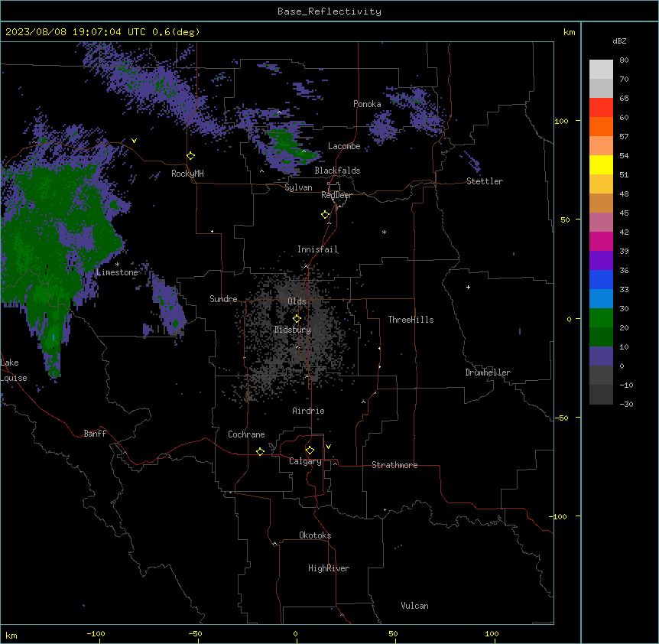Click the Drumheller city label

488,372
